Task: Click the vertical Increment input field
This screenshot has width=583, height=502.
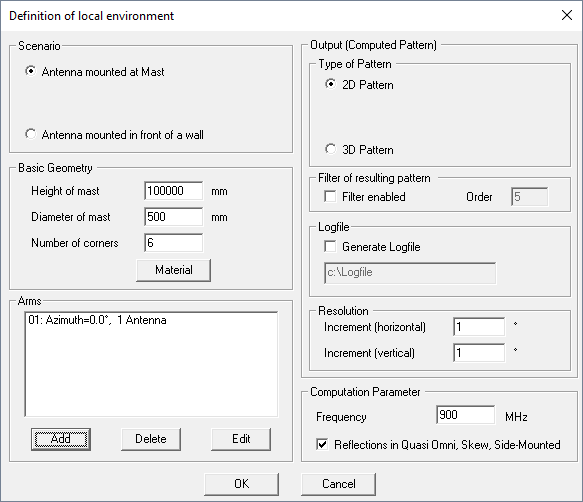Action: tap(479, 353)
